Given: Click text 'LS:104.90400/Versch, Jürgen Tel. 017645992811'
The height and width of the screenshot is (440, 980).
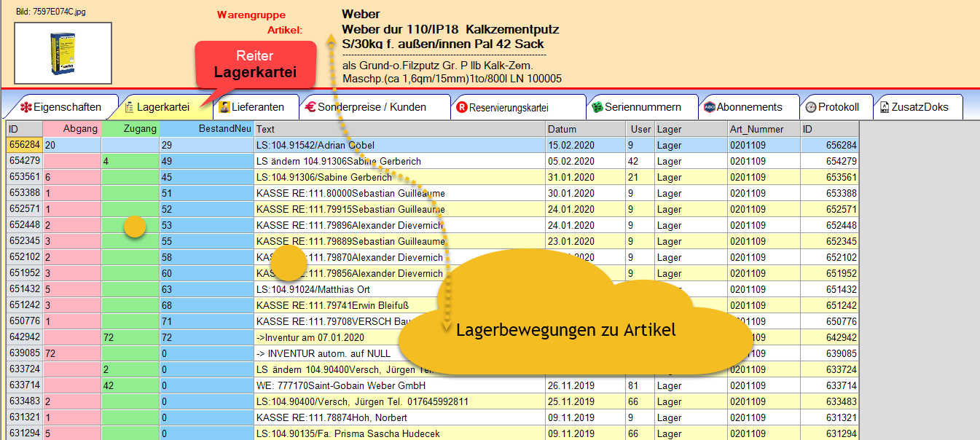Looking at the screenshot, I should [x=364, y=401].
